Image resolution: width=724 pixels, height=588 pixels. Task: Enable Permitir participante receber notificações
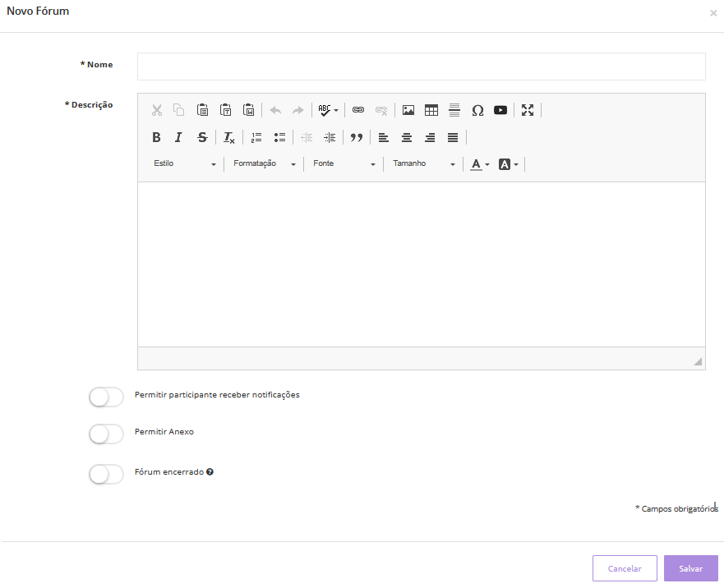tap(106, 397)
